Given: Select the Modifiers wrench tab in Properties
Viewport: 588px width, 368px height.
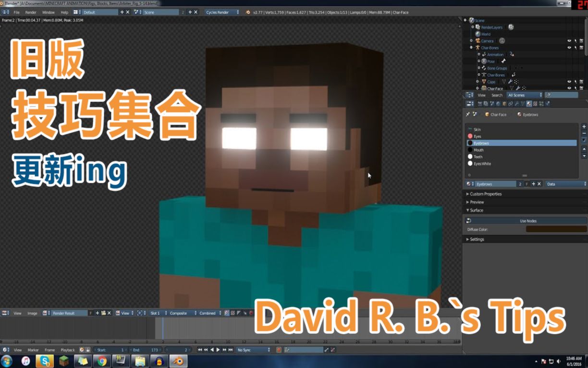Looking at the screenshot, I should (x=517, y=103).
